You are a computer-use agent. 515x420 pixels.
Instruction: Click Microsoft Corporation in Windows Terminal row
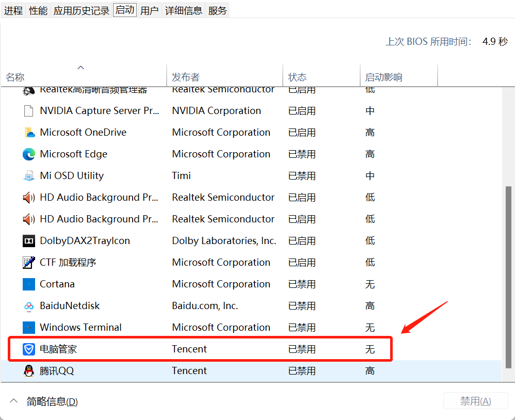tap(221, 328)
